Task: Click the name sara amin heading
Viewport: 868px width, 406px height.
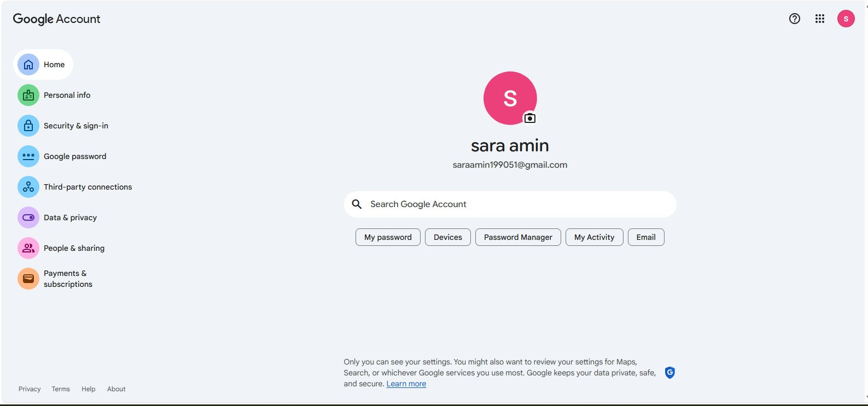Action: pyautogui.click(x=510, y=145)
